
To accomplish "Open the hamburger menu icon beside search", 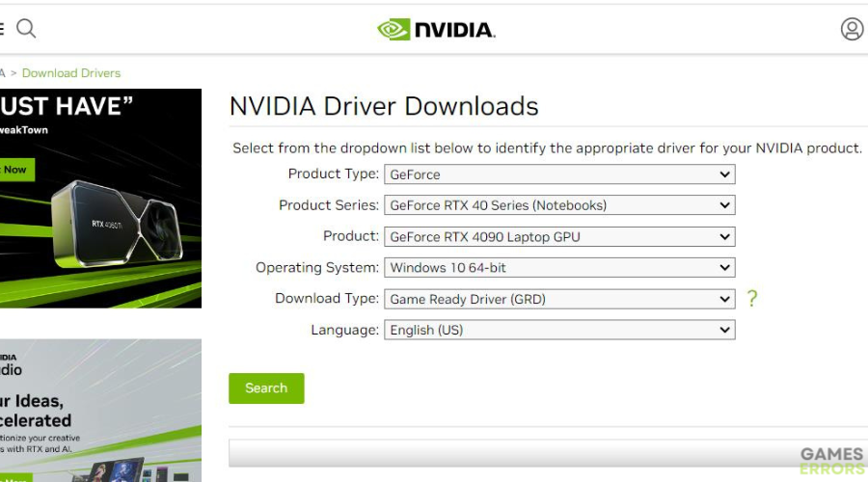I will pyautogui.click(x=2, y=28).
